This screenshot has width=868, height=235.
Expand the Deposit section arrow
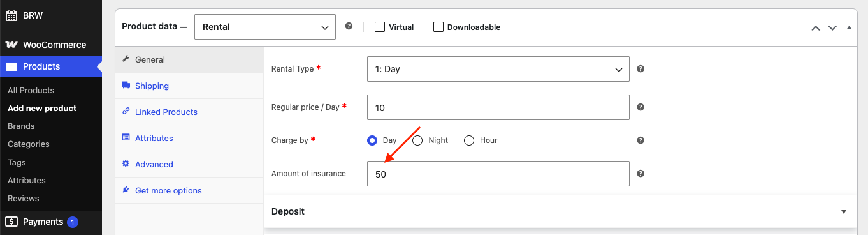[x=844, y=211]
